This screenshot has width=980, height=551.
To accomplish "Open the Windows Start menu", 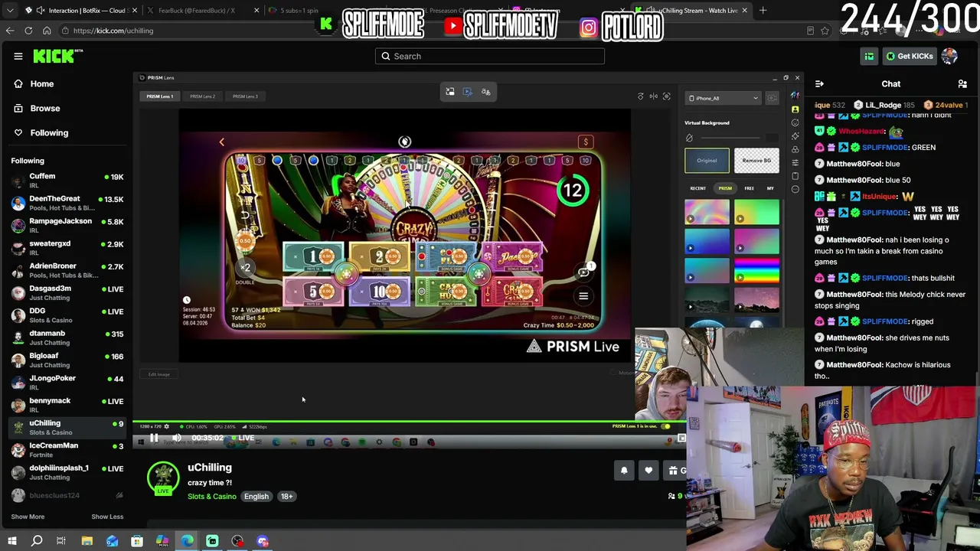I will (11, 541).
